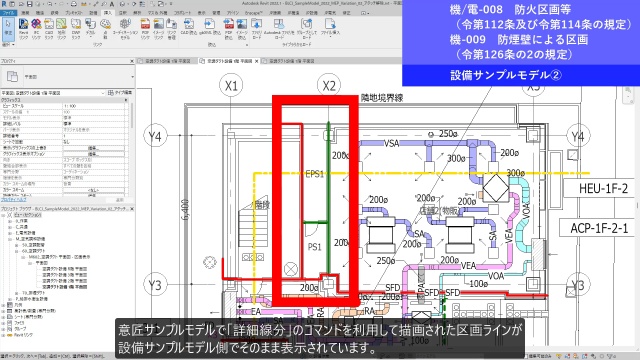Open the type selector dropdown in Properties

click(x=132, y=77)
